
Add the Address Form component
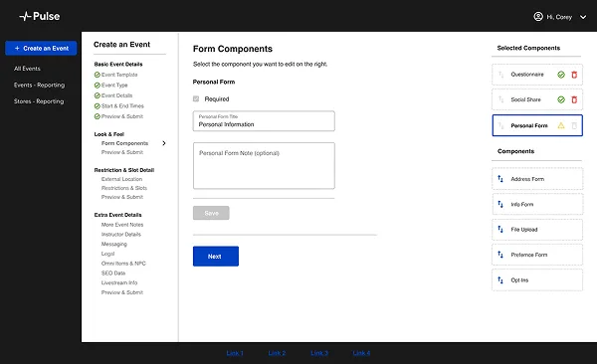click(x=537, y=179)
